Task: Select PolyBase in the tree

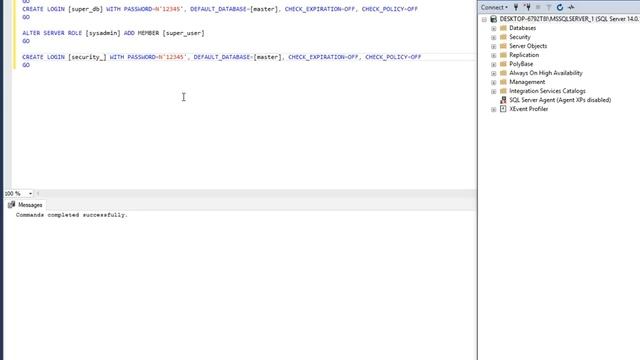Action: 521,64
